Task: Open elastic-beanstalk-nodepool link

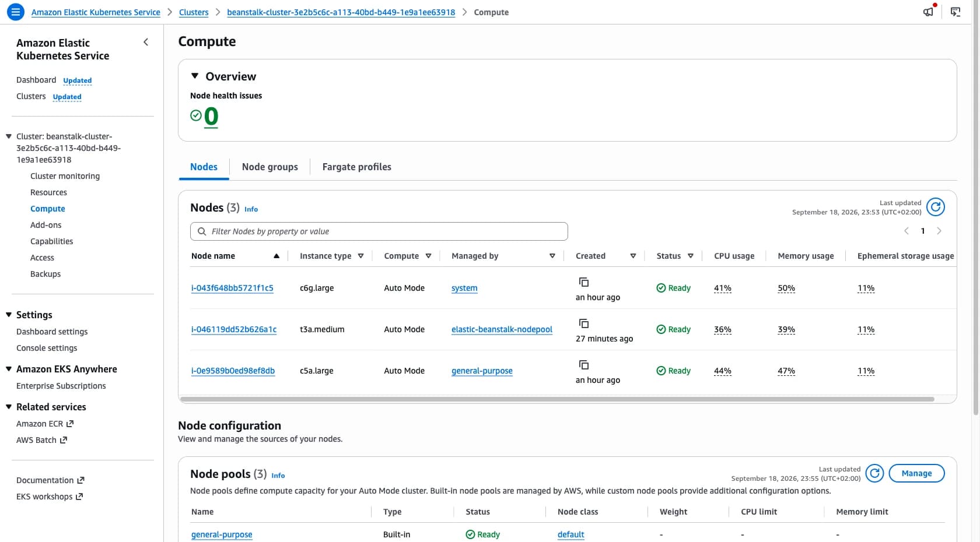Action: [x=502, y=329]
